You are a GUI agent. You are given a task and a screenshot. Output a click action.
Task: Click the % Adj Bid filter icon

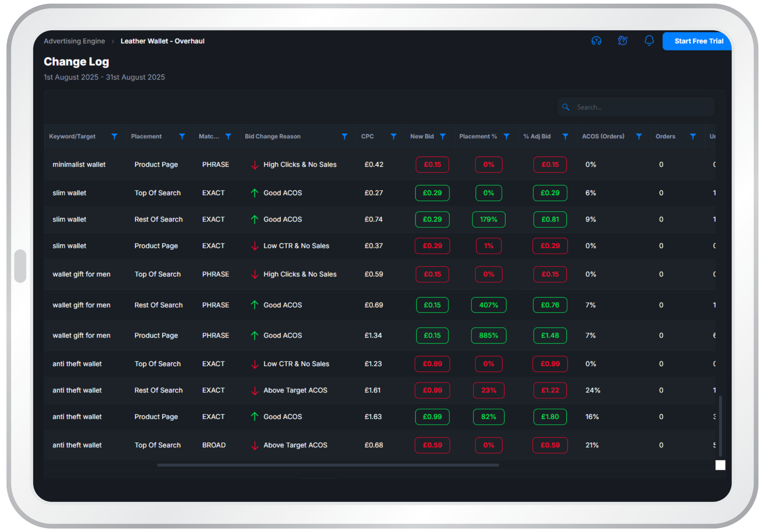(x=566, y=136)
